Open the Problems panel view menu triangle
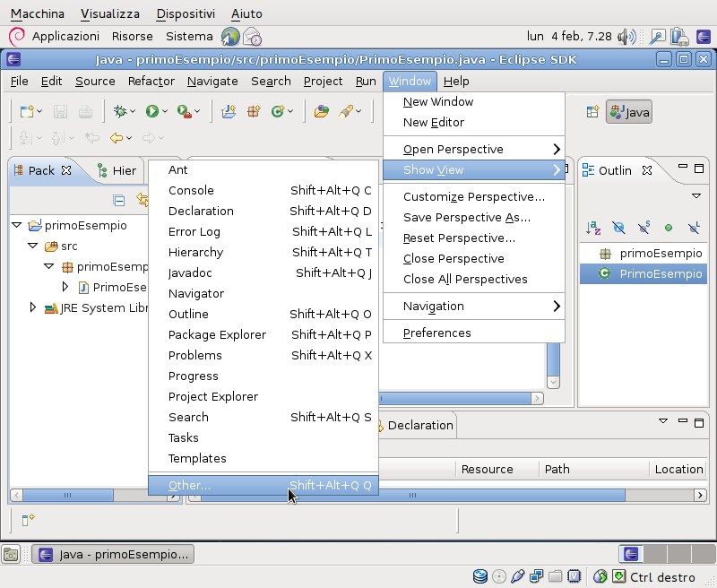 (x=662, y=420)
